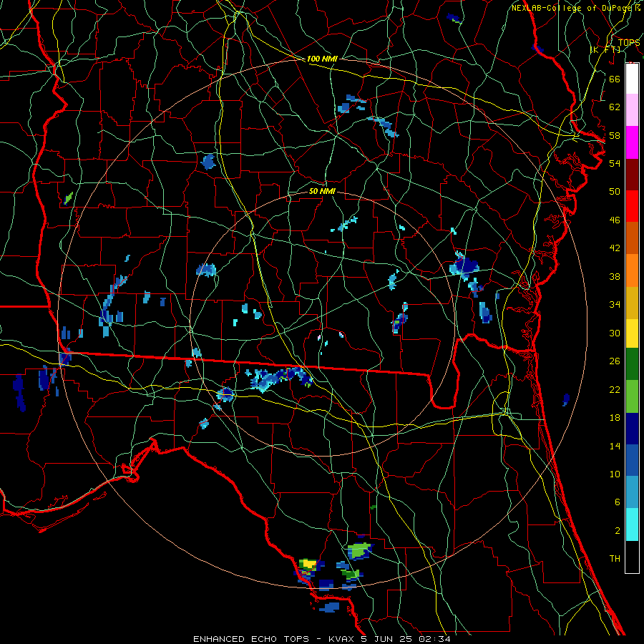644x644 pixels.
Task: Click the 34 legend scale value
Action: click(x=615, y=305)
